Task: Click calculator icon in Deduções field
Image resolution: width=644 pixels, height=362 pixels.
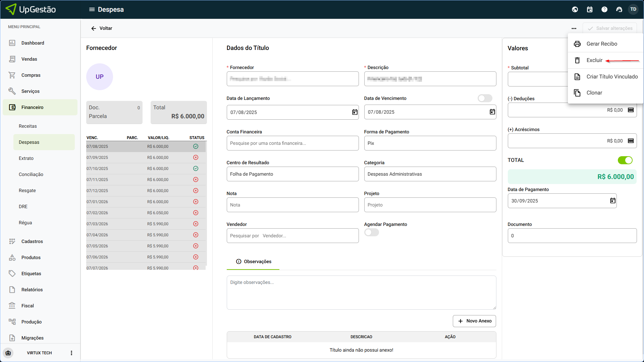Action: click(631, 110)
